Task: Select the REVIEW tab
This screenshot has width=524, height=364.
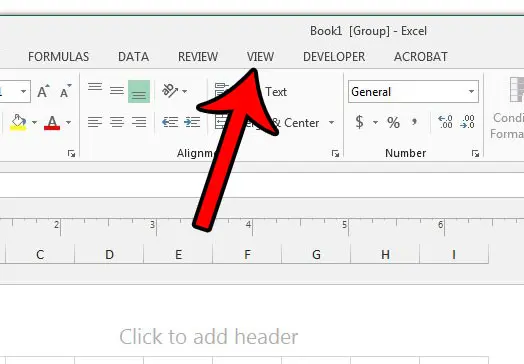Action: pos(198,57)
